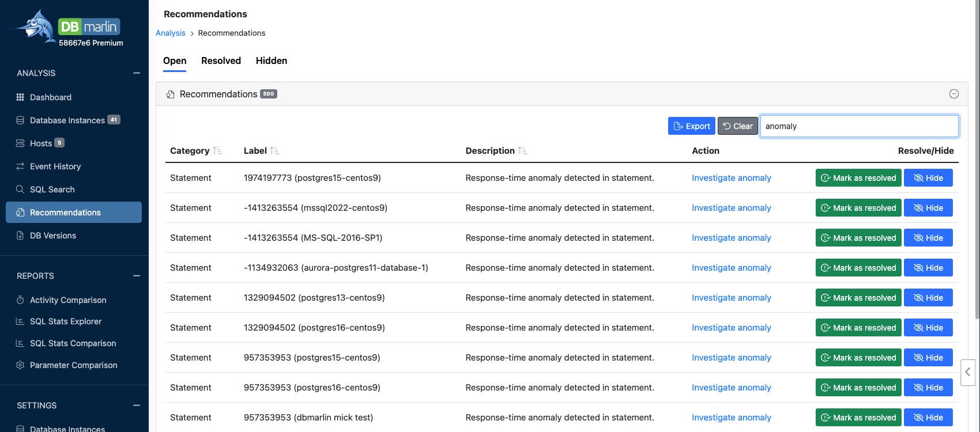Viewport: 980px width, 432px height.
Task: Click the Analysis breadcrumb link
Action: click(171, 33)
